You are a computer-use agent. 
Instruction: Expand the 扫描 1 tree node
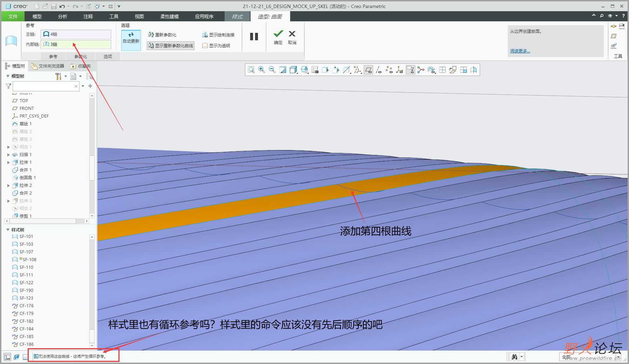8,155
